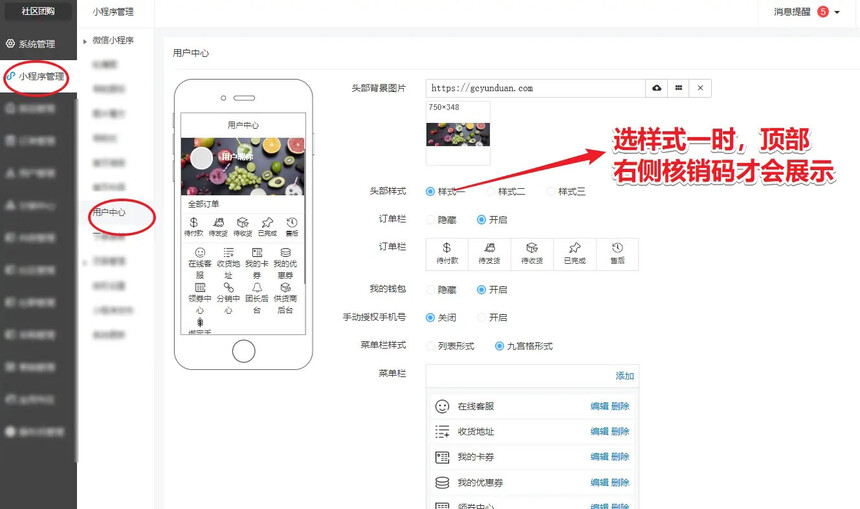860x509 pixels.
Task: Click 全部订单 in the phone preview
Action: pos(203,204)
